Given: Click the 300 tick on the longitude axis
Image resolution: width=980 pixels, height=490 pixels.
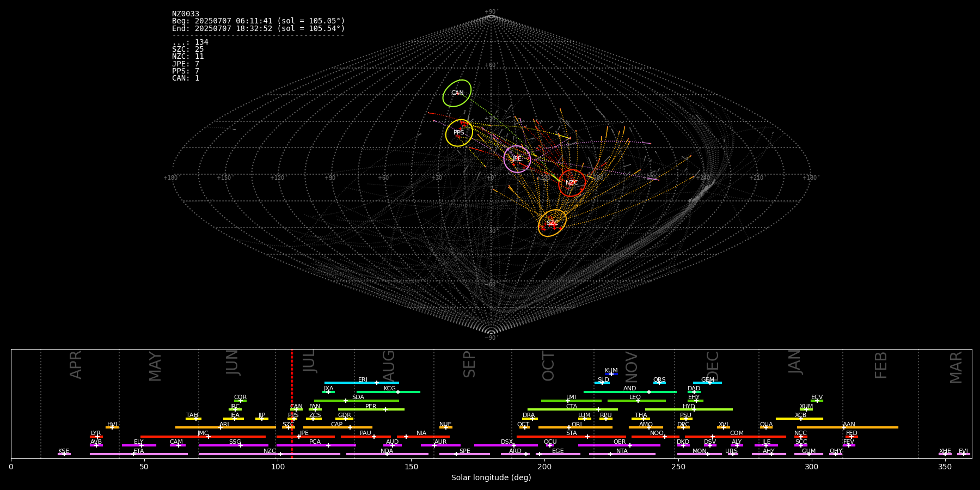Looking at the screenshot, I should pyautogui.click(x=811, y=467).
